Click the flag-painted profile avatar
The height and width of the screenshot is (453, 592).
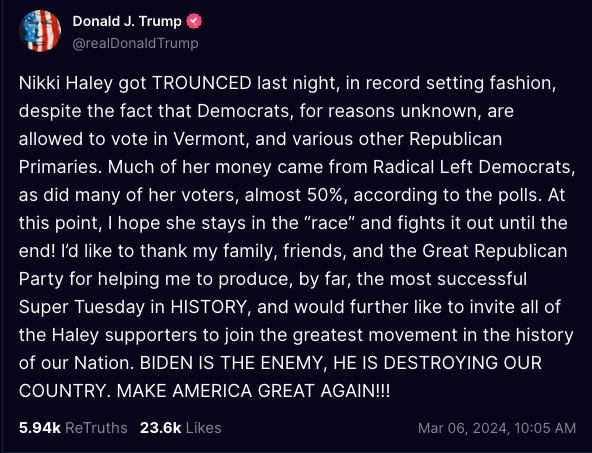(40, 31)
